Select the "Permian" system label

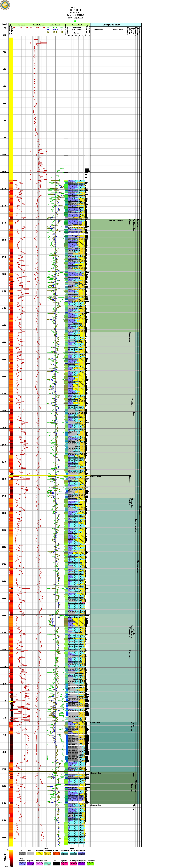pos(138,223)
